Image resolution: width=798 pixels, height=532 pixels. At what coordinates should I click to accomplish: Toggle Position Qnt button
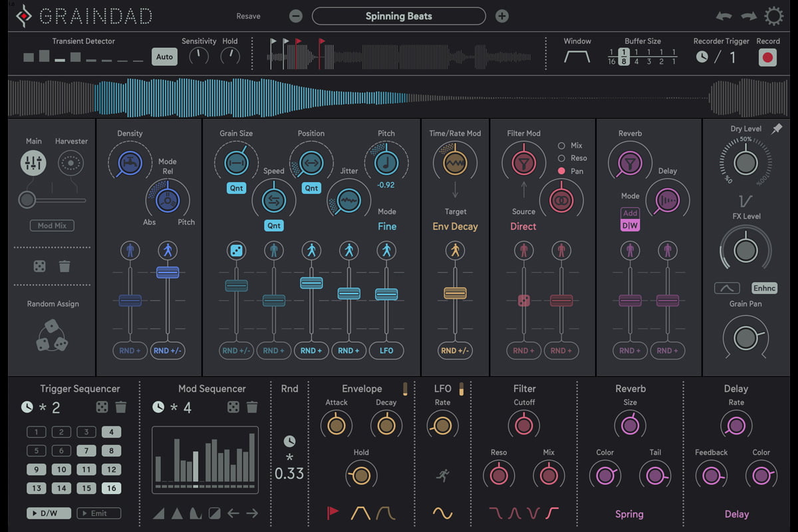(x=311, y=188)
